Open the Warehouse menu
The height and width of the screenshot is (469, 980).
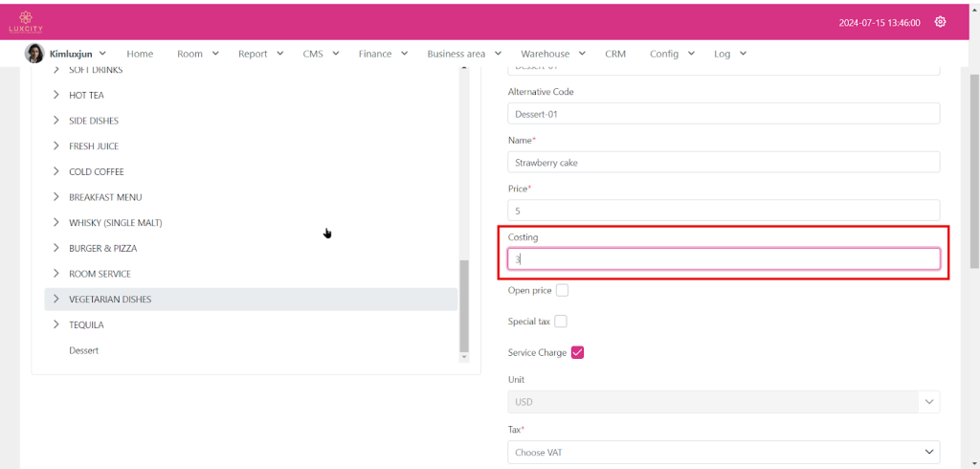(552, 54)
